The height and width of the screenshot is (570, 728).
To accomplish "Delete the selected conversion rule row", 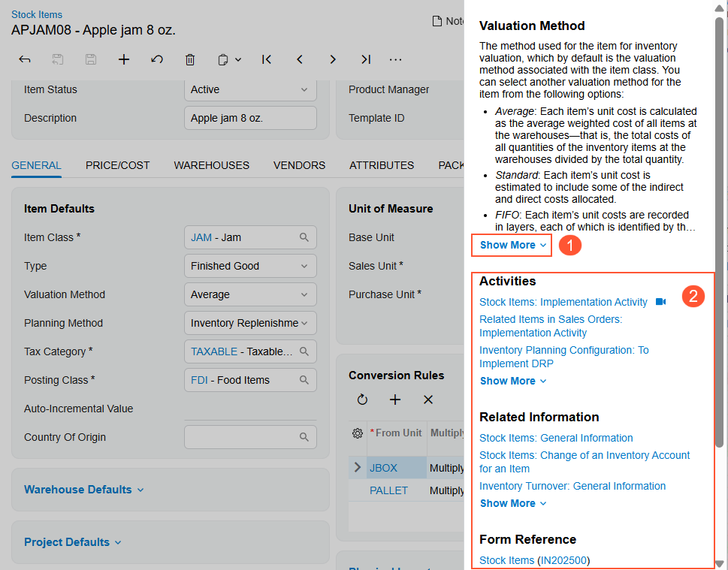I will (428, 400).
